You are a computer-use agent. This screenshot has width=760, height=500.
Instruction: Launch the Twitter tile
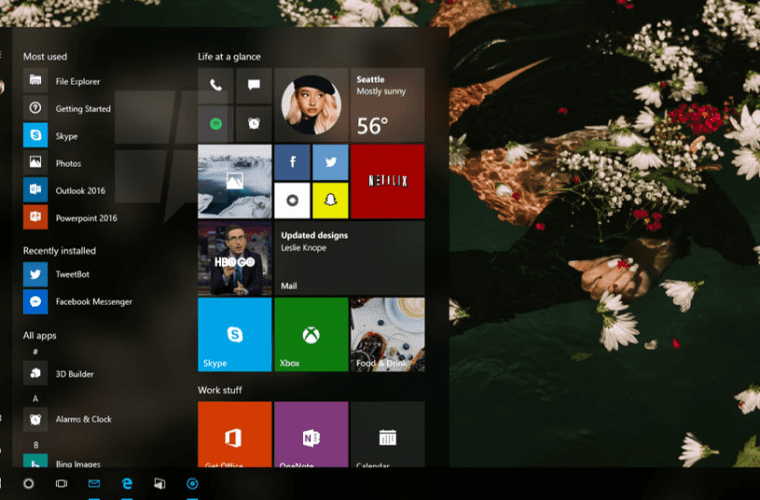pyautogui.click(x=330, y=161)
